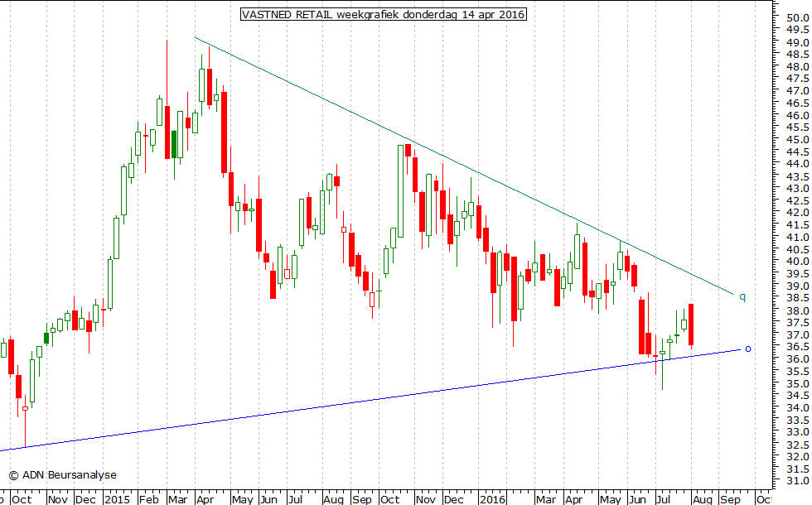Click the 44.0 price axis label
This screenshot has width=812, height=505.
coord(798,164)
